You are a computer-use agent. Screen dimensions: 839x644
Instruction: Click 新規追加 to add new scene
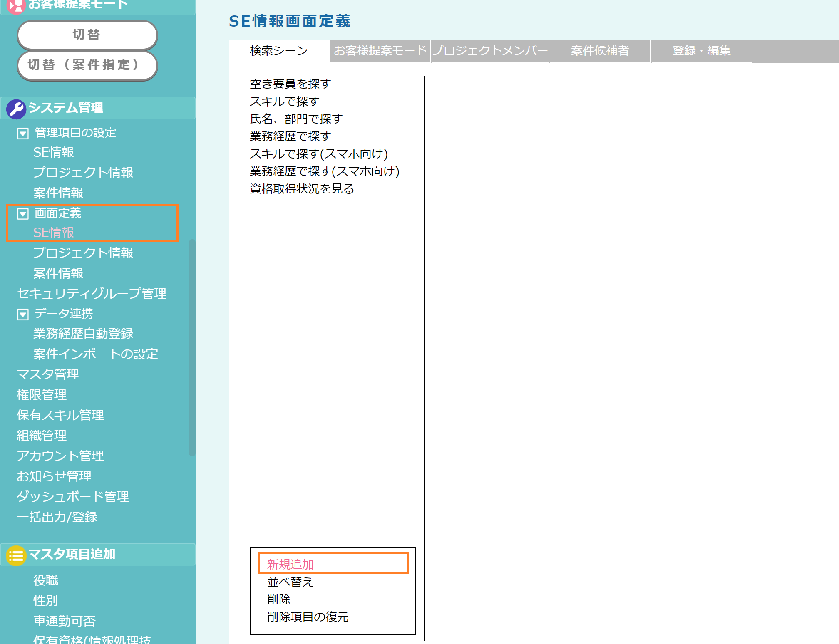click(290, 564)
